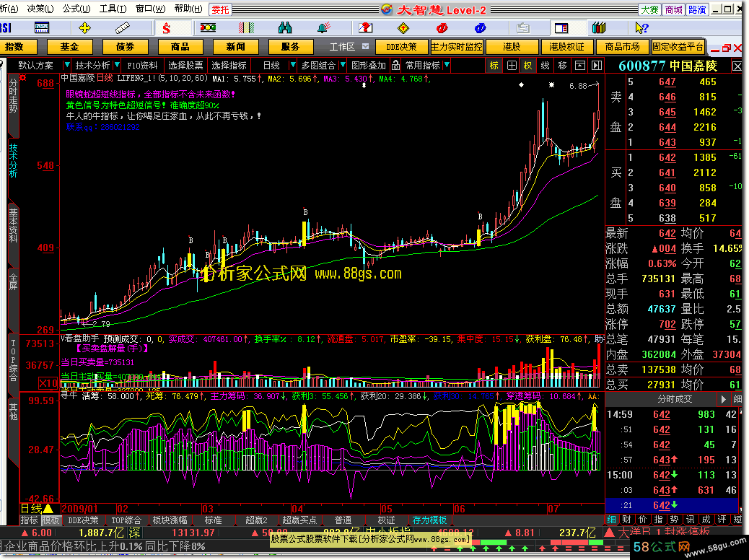
Task: Click the grayed clipboard toolbar icon
Action: click(522, 28)
